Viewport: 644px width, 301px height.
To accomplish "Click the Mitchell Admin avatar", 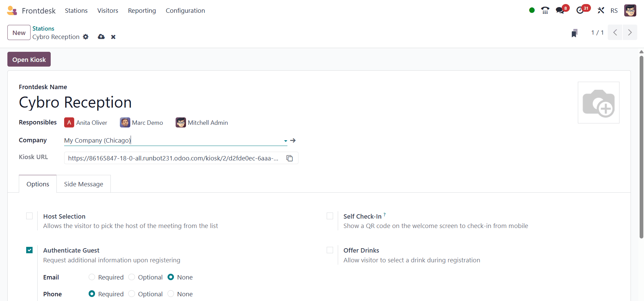I will [181, 123].
